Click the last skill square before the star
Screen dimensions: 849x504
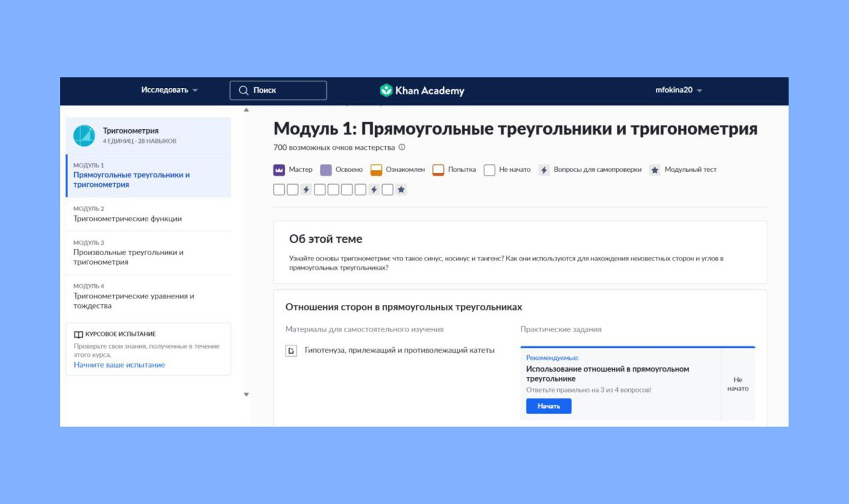click(x=388, y=190)
